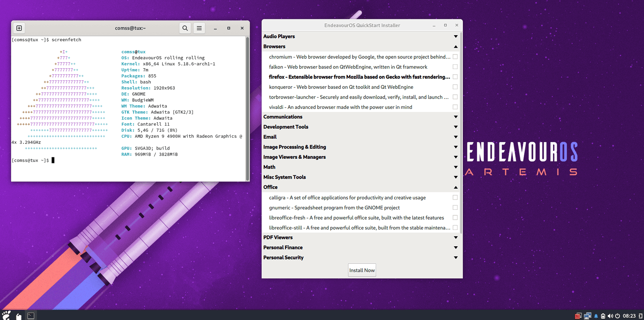The image size is (644, 320).
Task: Click the 'OS: EndeavourOS rolling rolling' line
Action: coord(163,58)
